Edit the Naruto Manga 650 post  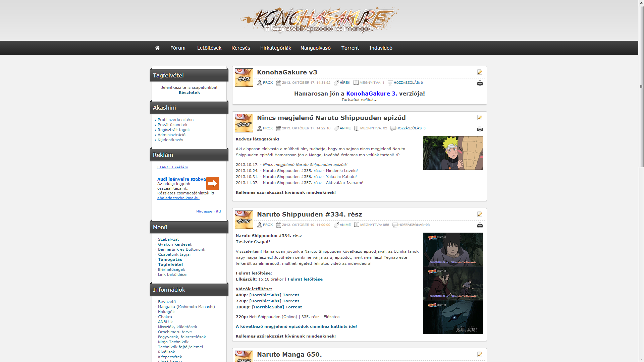(x=480, y=354)
